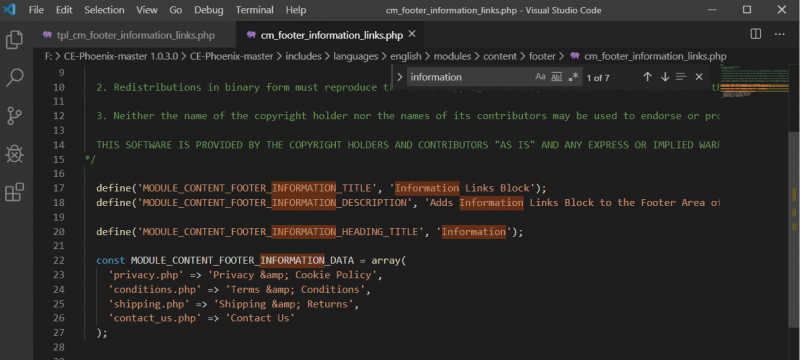Click the minimap code overview
The width and height of the screenshot is (800, 360).
(756, 82)
